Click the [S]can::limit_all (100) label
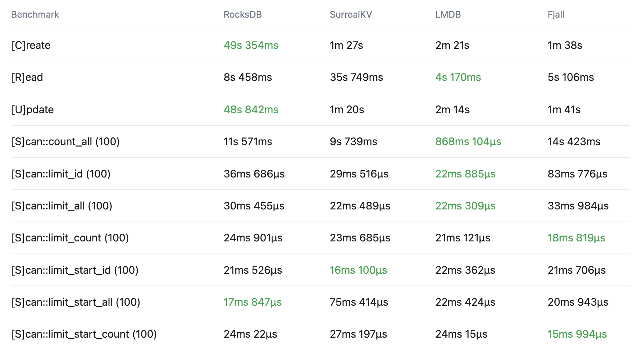 62,206
